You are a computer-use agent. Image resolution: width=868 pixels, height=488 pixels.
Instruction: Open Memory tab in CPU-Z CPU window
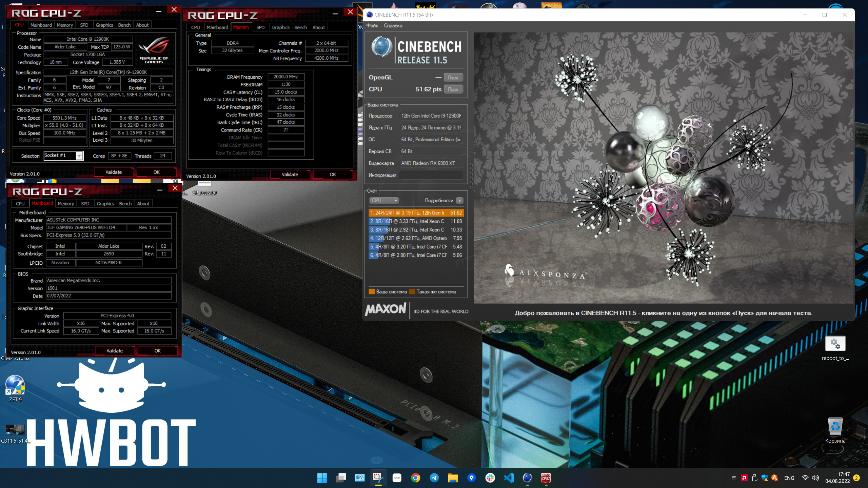(65, 25)
